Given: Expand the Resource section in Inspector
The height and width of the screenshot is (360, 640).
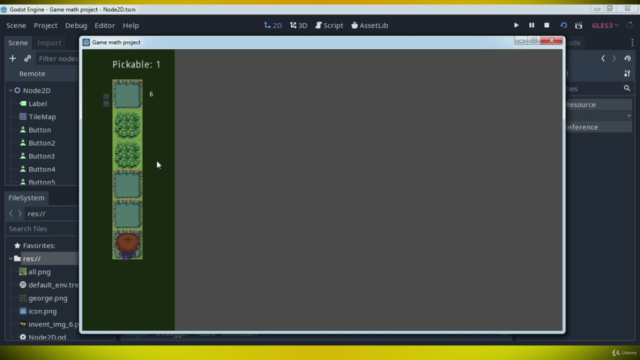Looking at the screenshot, I should (598, 104).
